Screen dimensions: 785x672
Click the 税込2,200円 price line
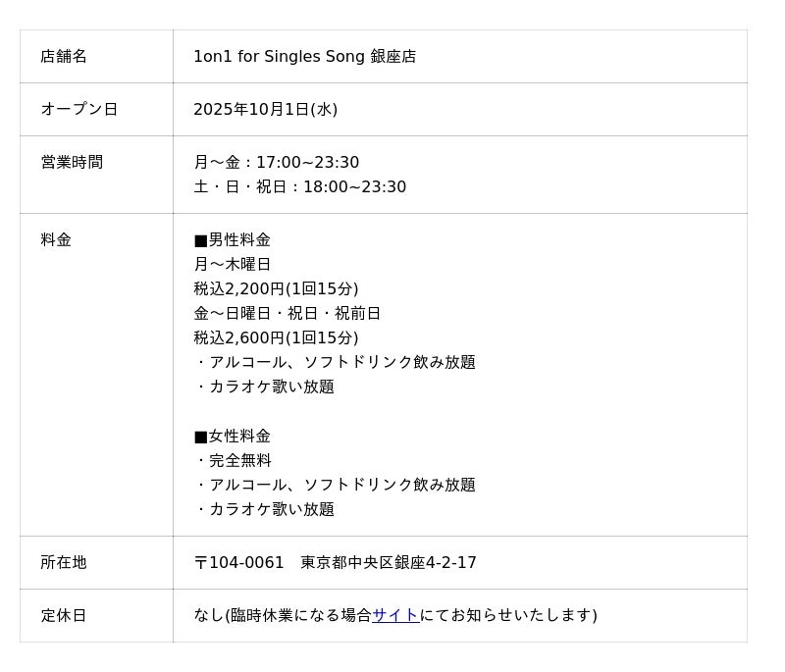tap(276, 289)
